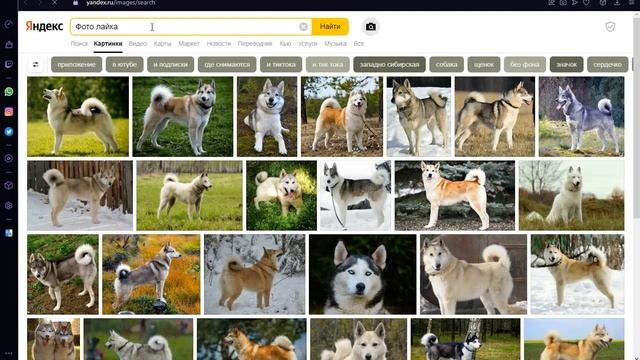640x360 pixels.
Task: Expand the Все services menu
Action: (x=359, y=43)
